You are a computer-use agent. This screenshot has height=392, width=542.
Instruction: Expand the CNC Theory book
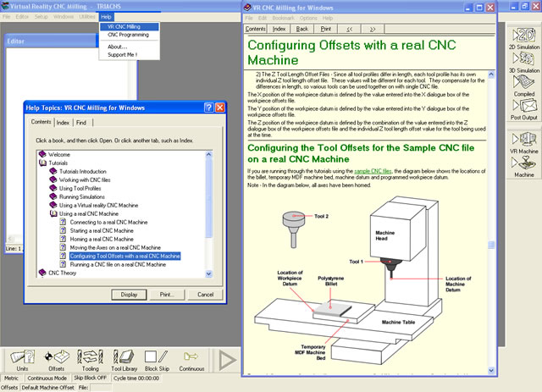pos(42,273)
